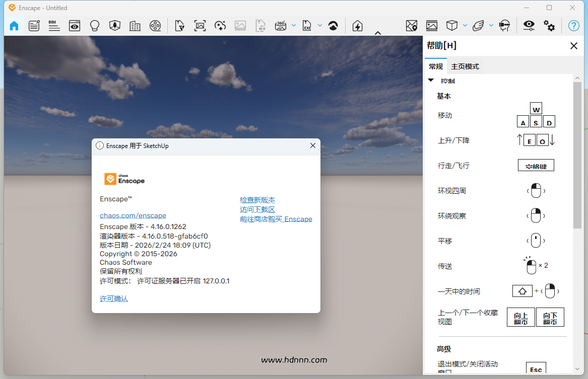
Task: Open the BIM information tool
Action: [x=54, y=26]
